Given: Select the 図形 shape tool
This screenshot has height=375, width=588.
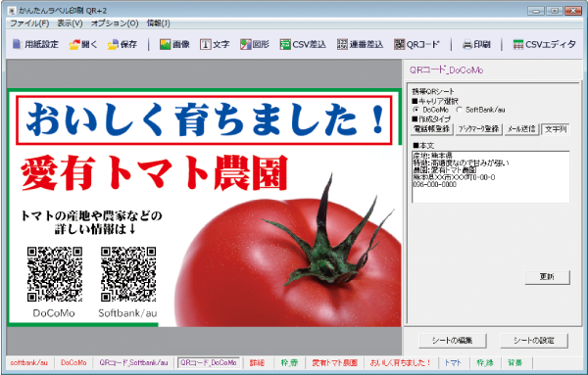Looking at the screenshot, I should point(255,45).
